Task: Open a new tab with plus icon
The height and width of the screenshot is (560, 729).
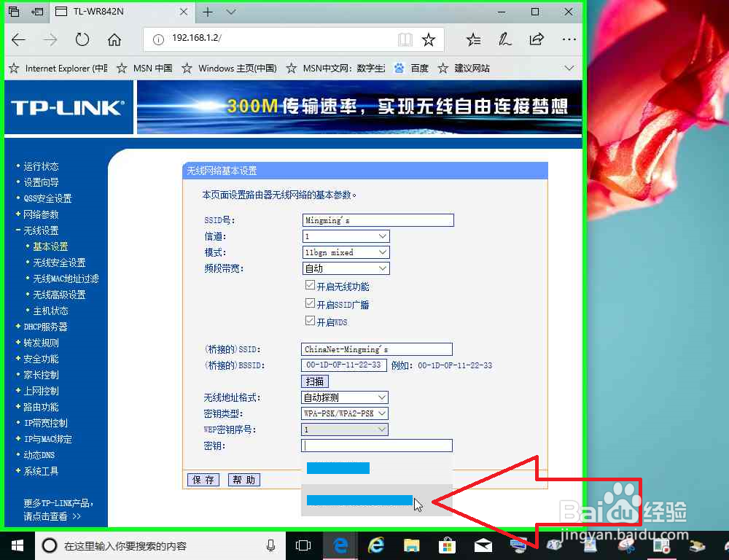Action: pos(208,12)
